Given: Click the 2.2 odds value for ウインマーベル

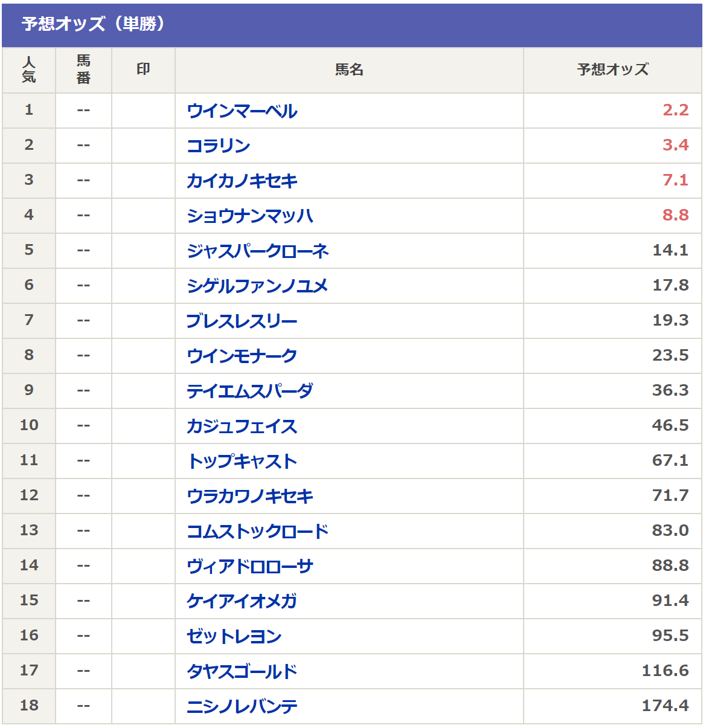Looking at the screenshot, I should pyautogui.click(x=675, y=111).
